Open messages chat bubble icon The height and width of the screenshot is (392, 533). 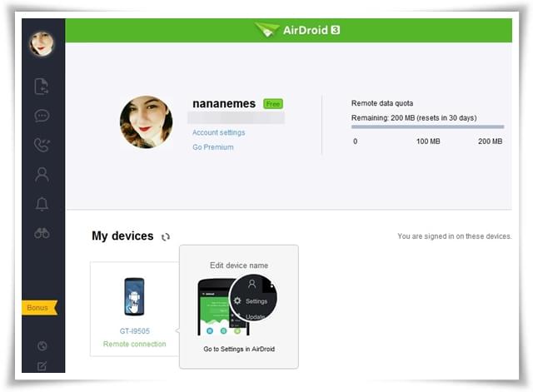pos(42,116)
